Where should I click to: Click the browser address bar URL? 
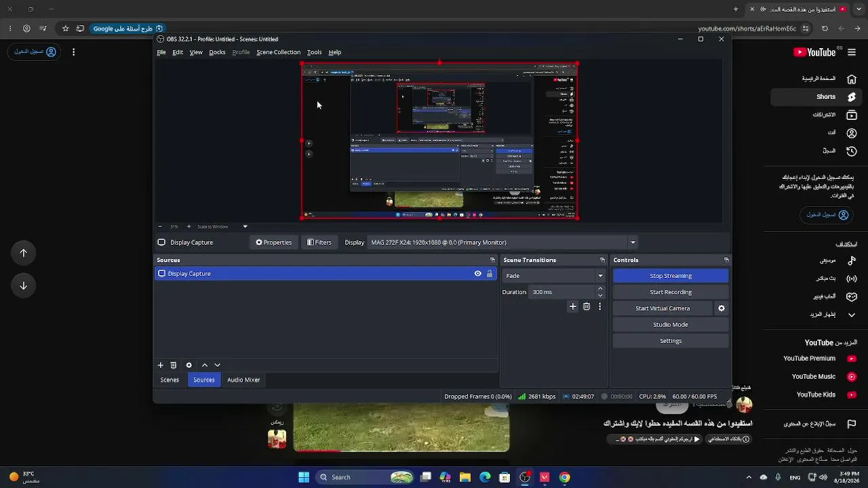747,28
